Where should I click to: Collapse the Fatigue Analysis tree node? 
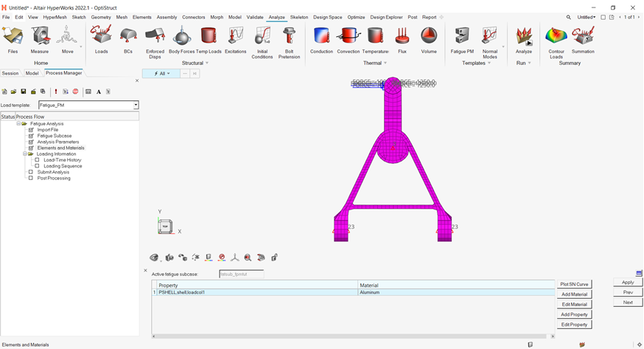pyautogui.click(x=19, y=124)
